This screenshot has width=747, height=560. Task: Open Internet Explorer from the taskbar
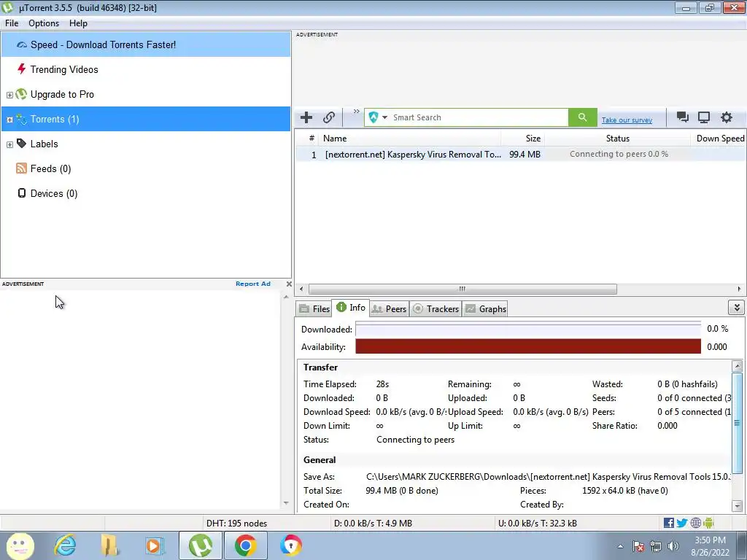pos(65,545)
